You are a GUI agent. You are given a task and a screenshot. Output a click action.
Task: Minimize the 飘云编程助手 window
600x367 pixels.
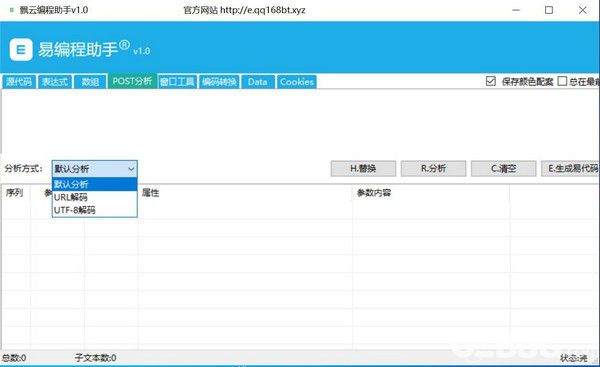[516, 10]
